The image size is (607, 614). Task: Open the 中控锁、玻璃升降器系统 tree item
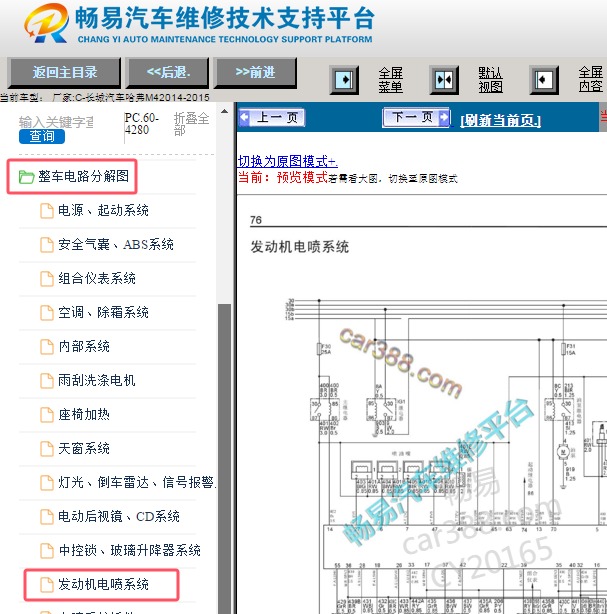pyautogui.click(x=130, y=551)
